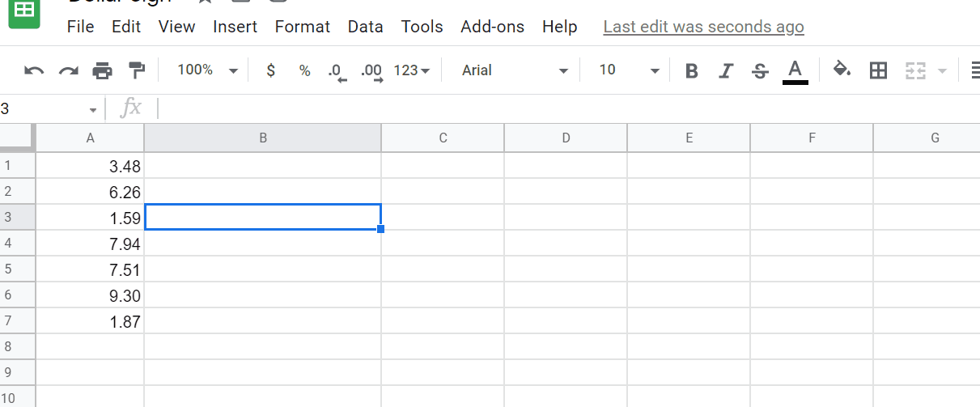The image size is (980, 407).
Task: Click the Redo arrow icon
Action: (68, 71)
